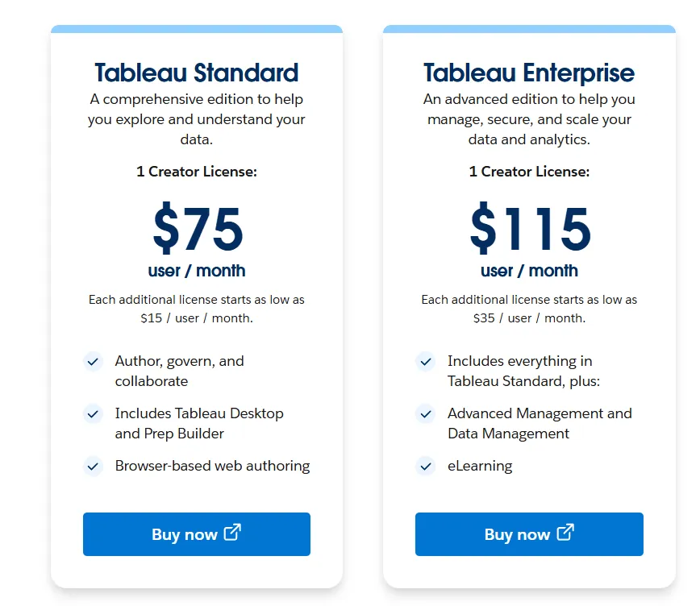Click checkmark icon beside Includes Tableau Desktop

pos(93,414)
